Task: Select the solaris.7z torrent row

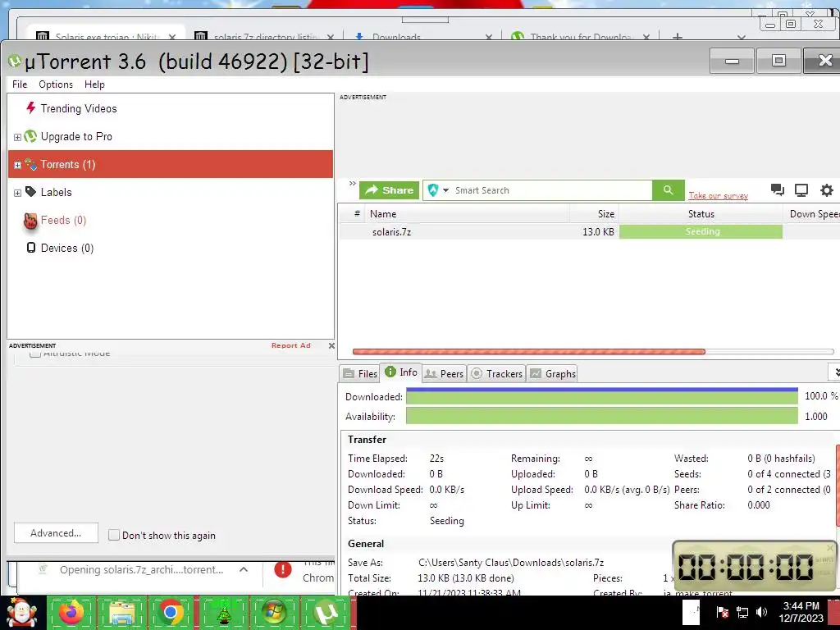Action: [x=589, y=231]
